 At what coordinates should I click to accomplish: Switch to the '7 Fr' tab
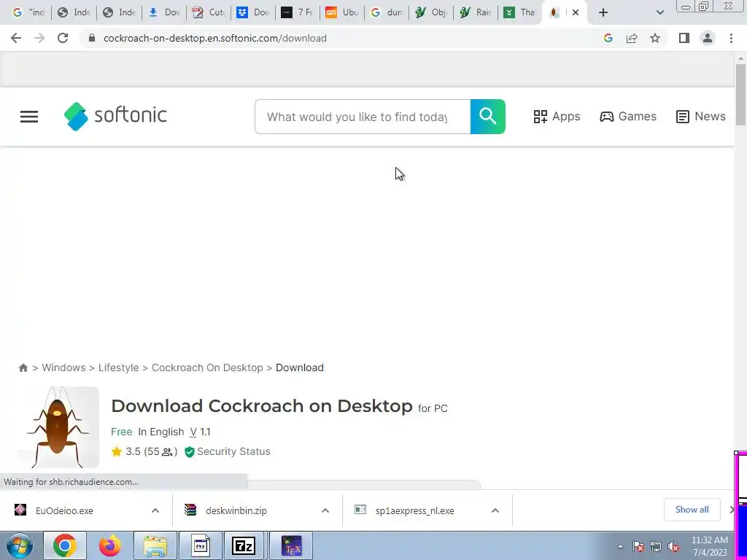pyautogui.click(x=298, y=12)
